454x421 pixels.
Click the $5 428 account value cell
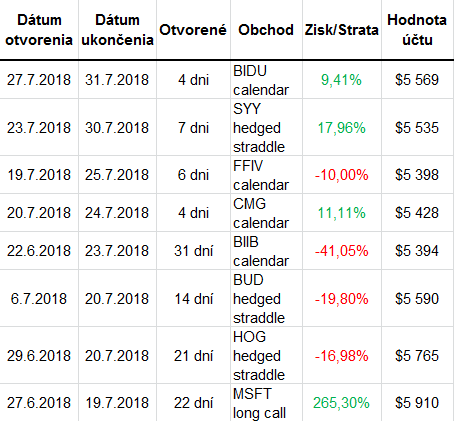point(417,213)
